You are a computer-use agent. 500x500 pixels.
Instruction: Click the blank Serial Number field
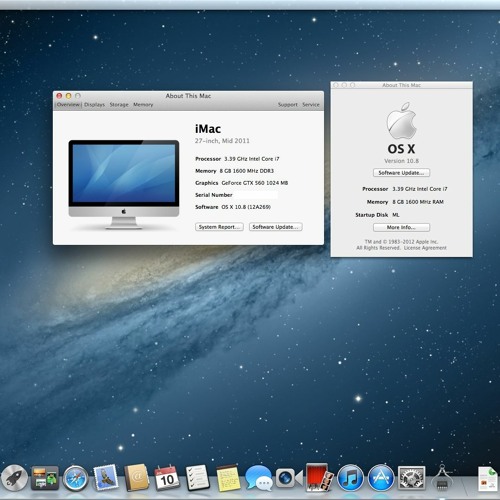[256, 195]
